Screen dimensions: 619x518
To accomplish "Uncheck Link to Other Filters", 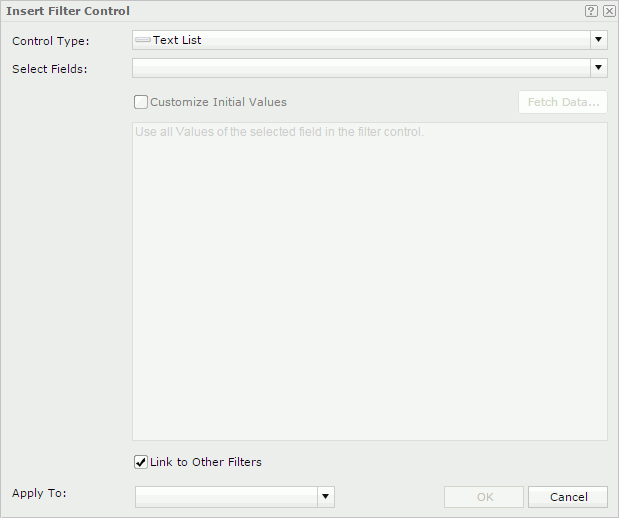I will (x=141, y=462).
